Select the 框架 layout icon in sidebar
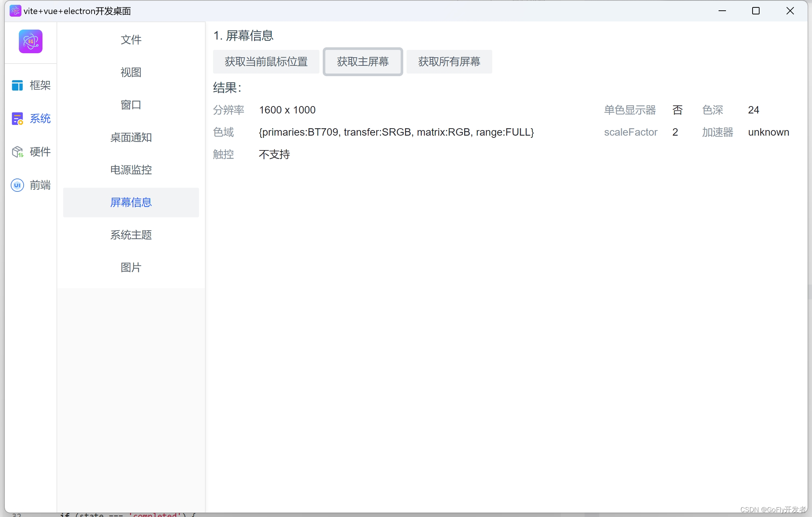Viewport: 812px width, 517px height. [17, 85]
